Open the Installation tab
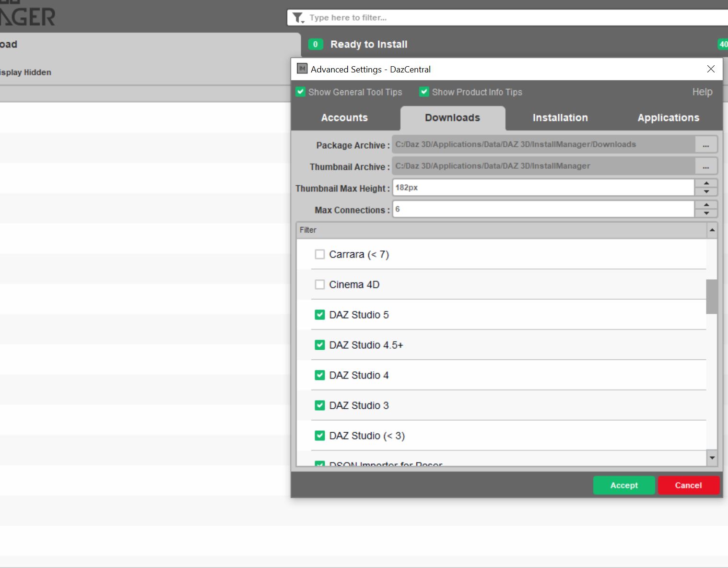 click(560, 118)
